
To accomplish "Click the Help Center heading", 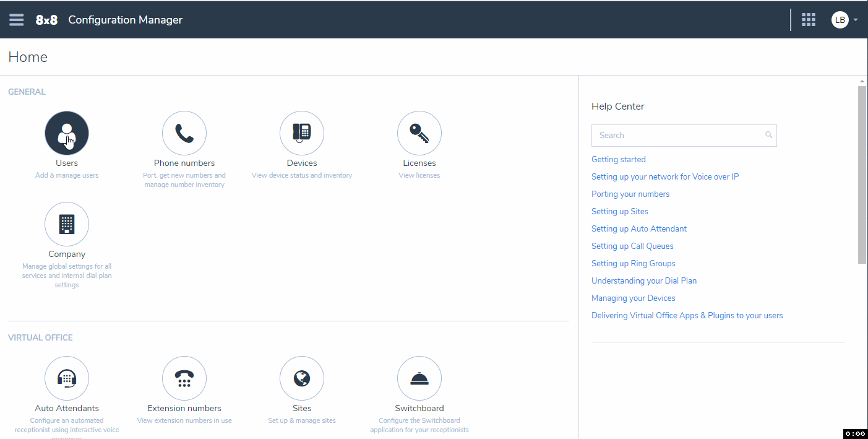I will (617, 106).
